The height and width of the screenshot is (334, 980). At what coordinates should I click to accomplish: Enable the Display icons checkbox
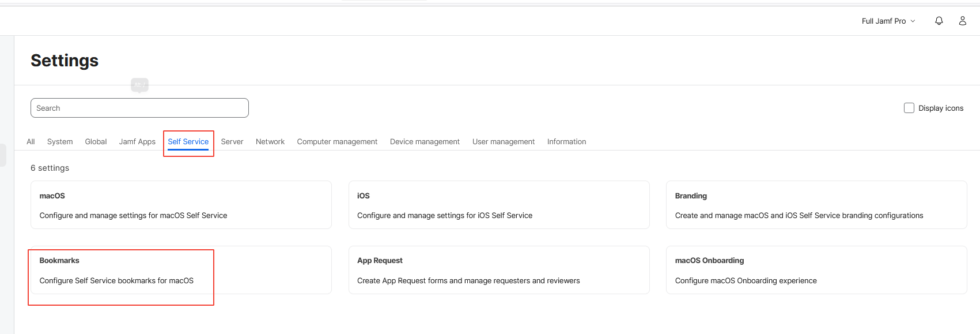[x=909, y=108]
